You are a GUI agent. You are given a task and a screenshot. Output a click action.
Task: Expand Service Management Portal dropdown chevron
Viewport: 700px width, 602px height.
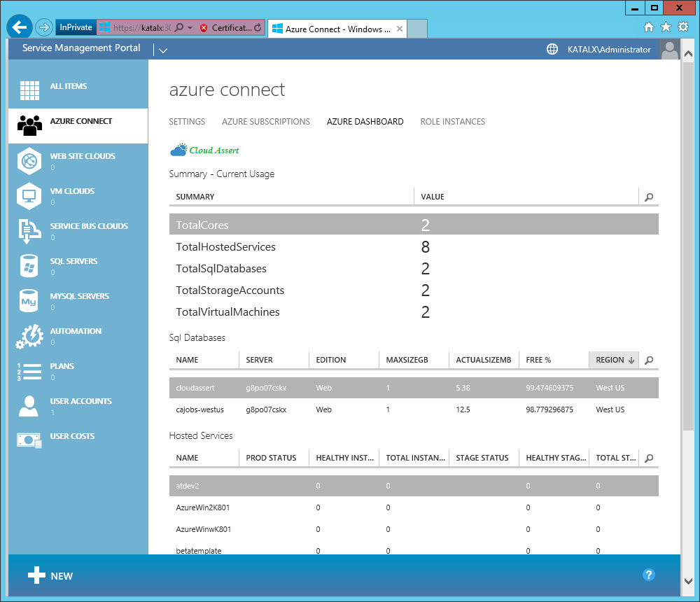tap(163, 50)
